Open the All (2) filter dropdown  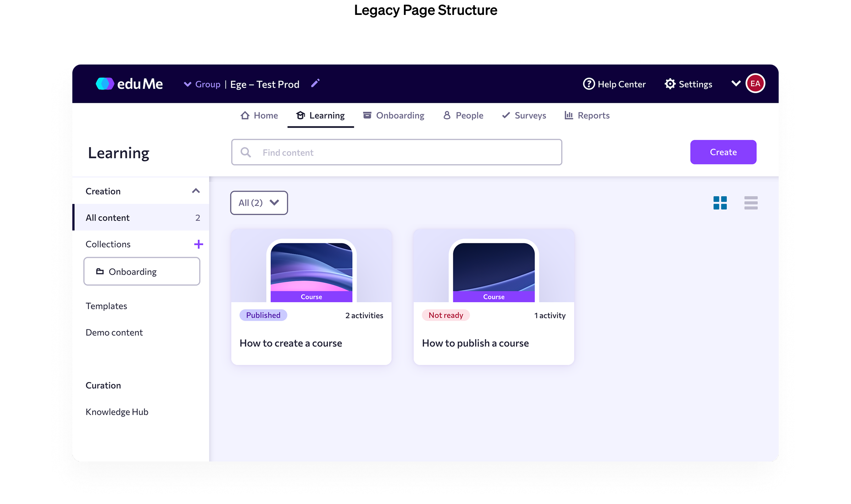point(259,203)
